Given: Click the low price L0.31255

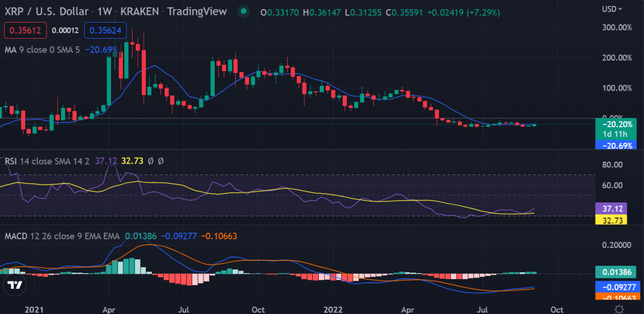Looking at the screenshot, I should coord(363,11).
